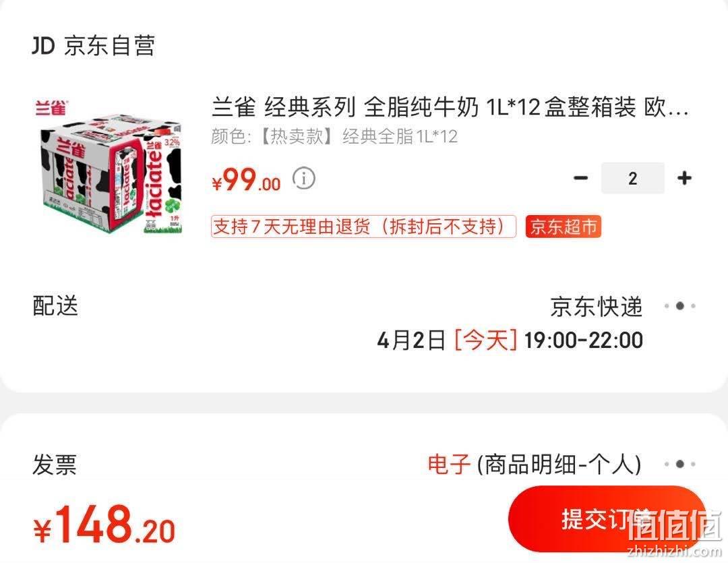728x563 pixels.
Task: Tap the 配送 row label
Action: coord(55,305)
